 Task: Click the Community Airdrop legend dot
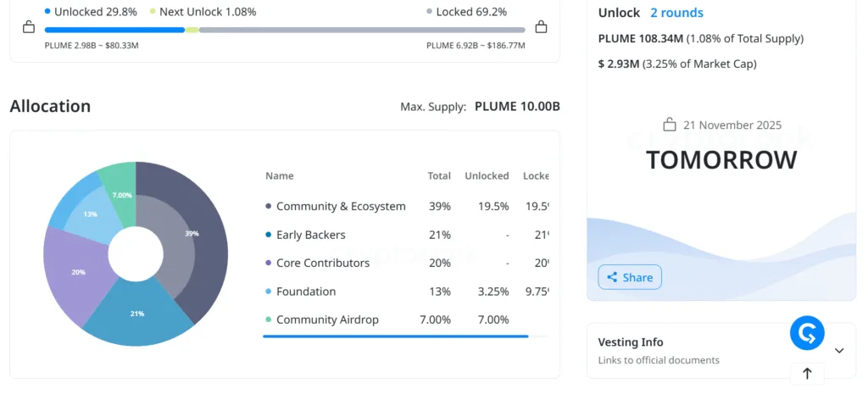269,319
